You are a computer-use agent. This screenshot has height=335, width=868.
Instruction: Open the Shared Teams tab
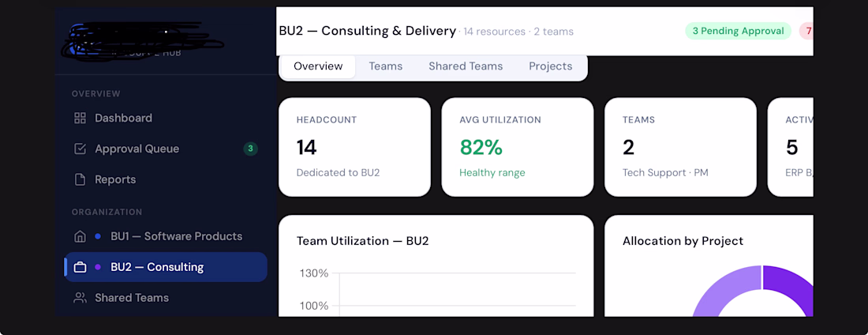coord(466,66)
